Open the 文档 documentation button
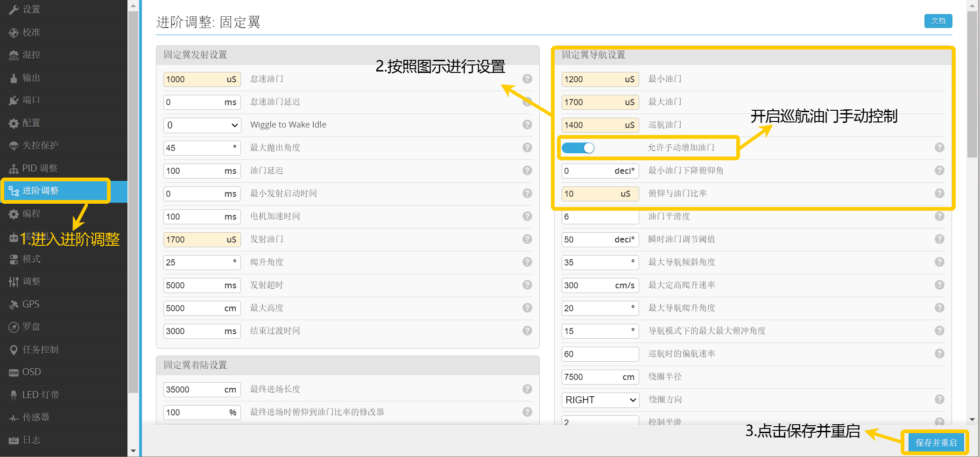This screenshot has height=457, width=980. [938, 21]
